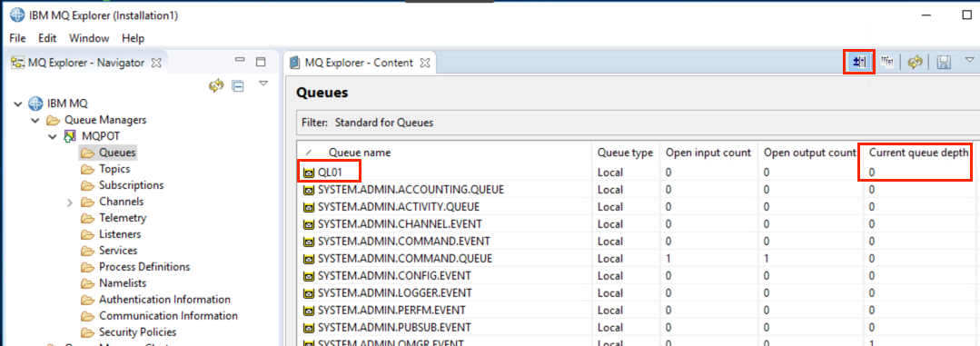The image size is (980, 346).
Task: Maximize the Navigator panel
Action: pos(262,62)
